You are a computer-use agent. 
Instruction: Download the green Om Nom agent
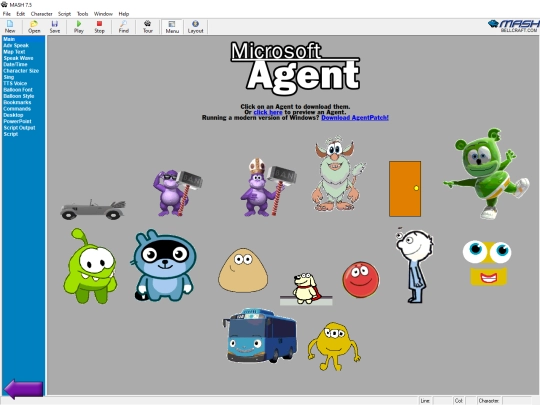90,266
